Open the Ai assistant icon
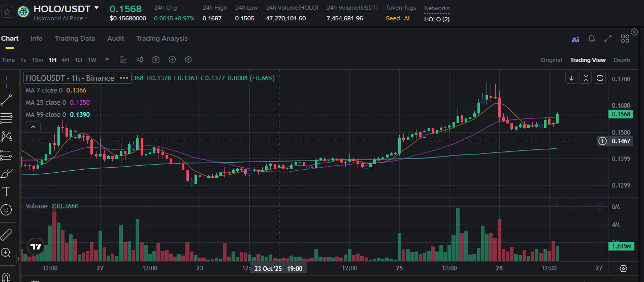The height and width of the screenshot is (282, 644). [x=575, y=39]
